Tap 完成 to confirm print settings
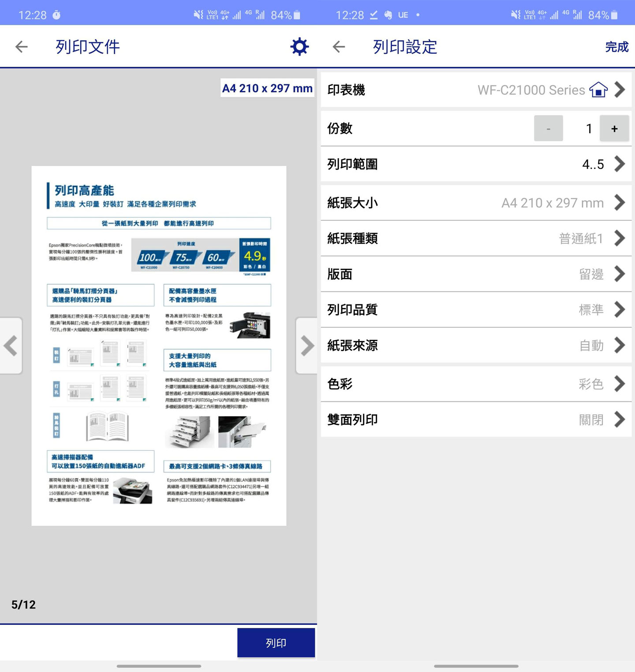Image resolution: width=635 pixels, height=672 pixels. coord(617,47)
